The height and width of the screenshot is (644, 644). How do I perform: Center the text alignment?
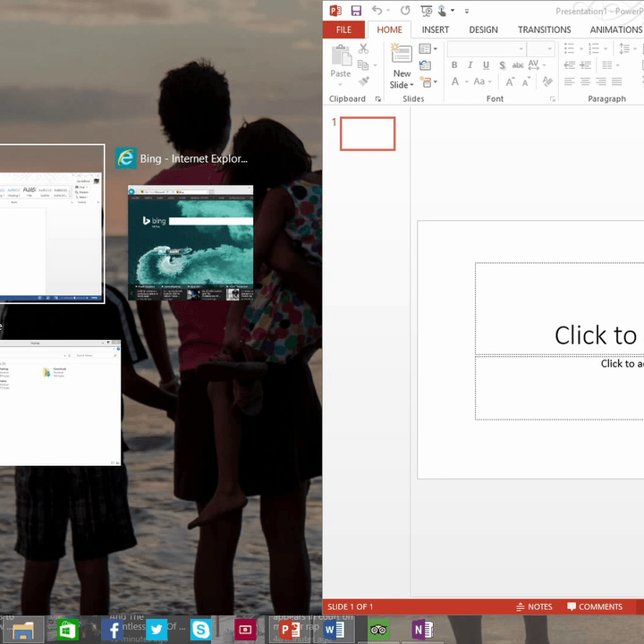585,81
